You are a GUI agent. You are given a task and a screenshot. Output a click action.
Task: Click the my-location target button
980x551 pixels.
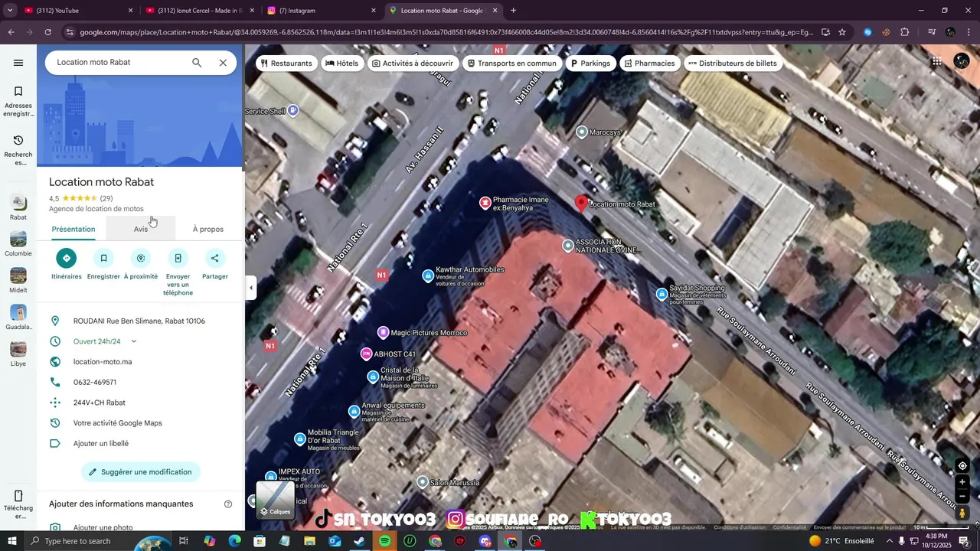pos(962,466)
